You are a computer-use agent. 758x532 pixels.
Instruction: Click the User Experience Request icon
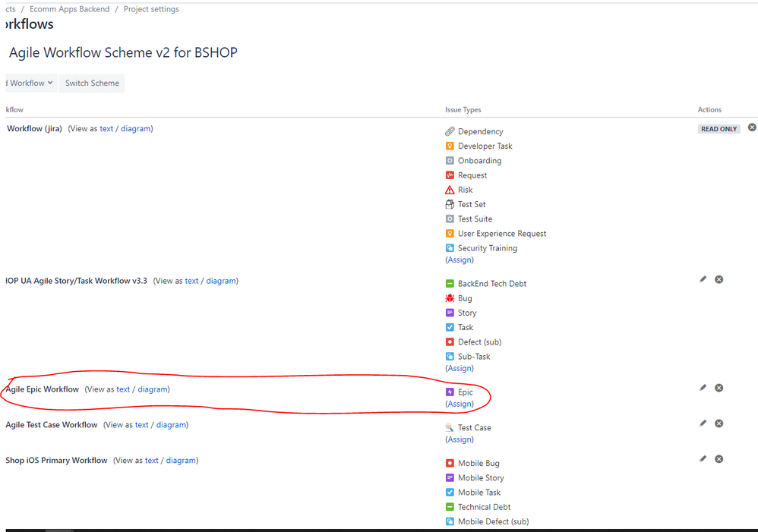pos(450,234)
